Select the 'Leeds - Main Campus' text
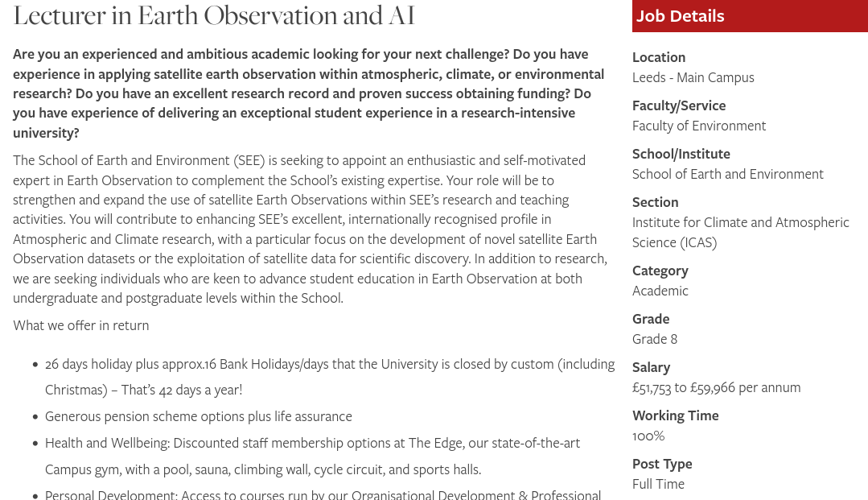This screenshot has height=500, width=868. coord(693,77)
